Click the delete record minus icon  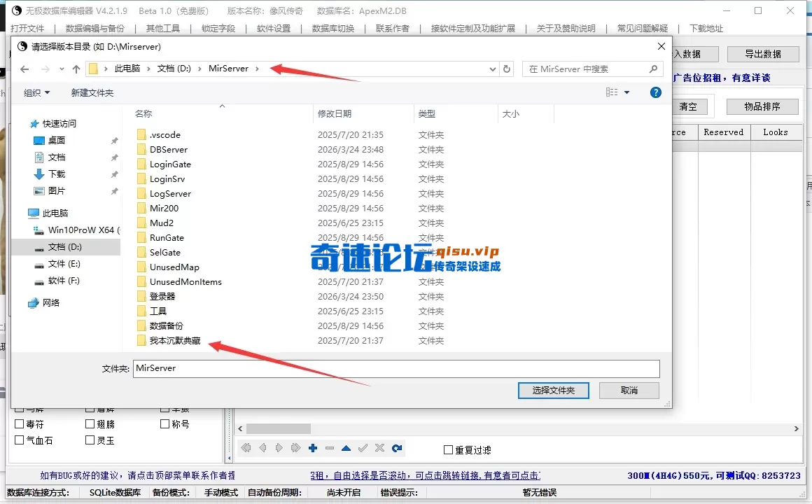[329, 448]
